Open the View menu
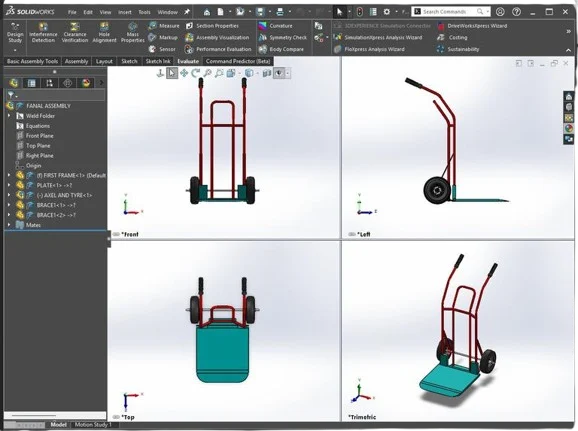This screenshot has width=578, height=431. click(x=105, y=12)
